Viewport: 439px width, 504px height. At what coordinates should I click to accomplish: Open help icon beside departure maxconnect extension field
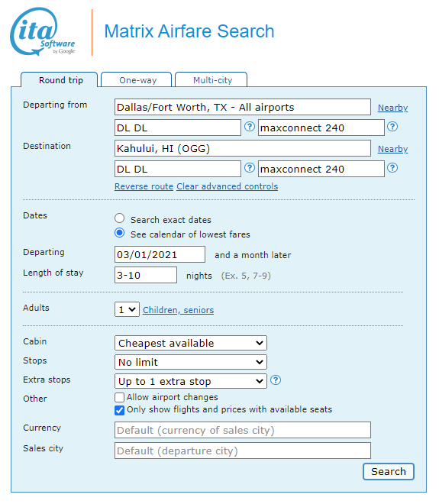point(392,127)
